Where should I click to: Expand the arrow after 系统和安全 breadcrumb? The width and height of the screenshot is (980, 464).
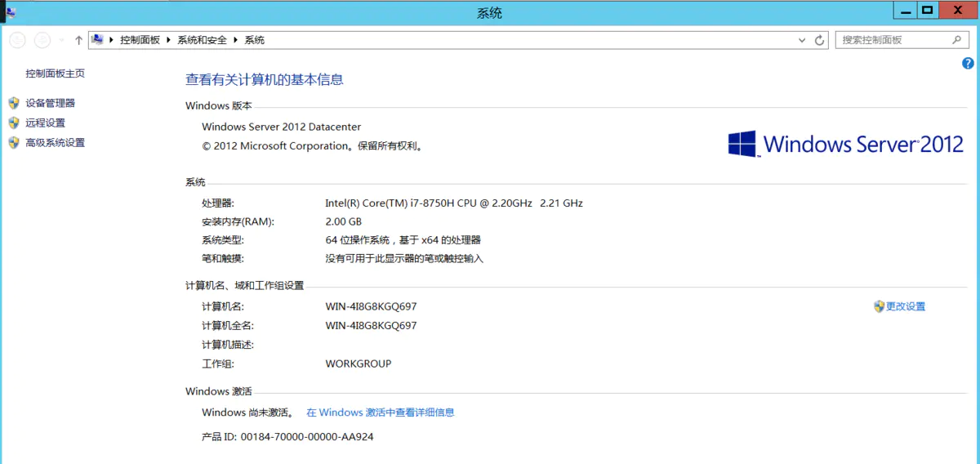pos(237,39)
